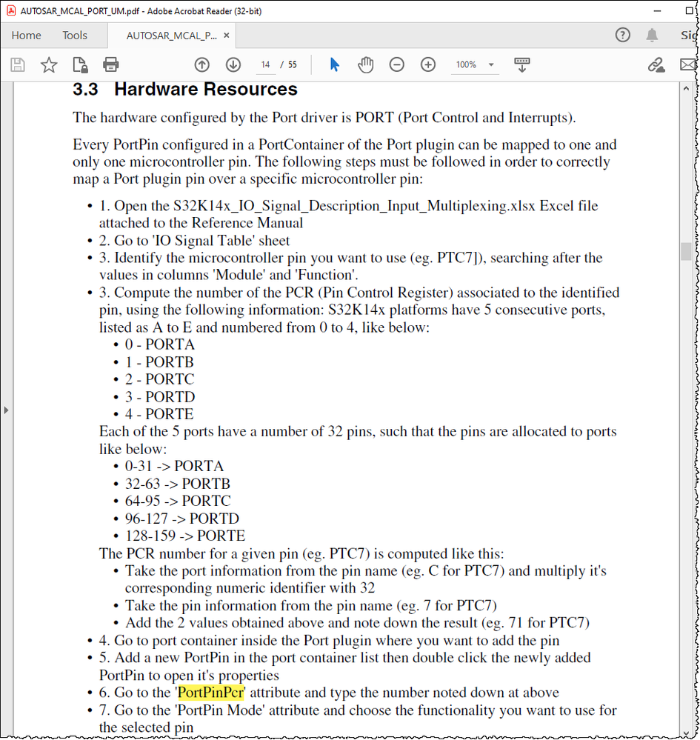Screen dimensions: 700x740
Task: Click the '128-159 -> PORTE' list item
Action: click(185, 536)
